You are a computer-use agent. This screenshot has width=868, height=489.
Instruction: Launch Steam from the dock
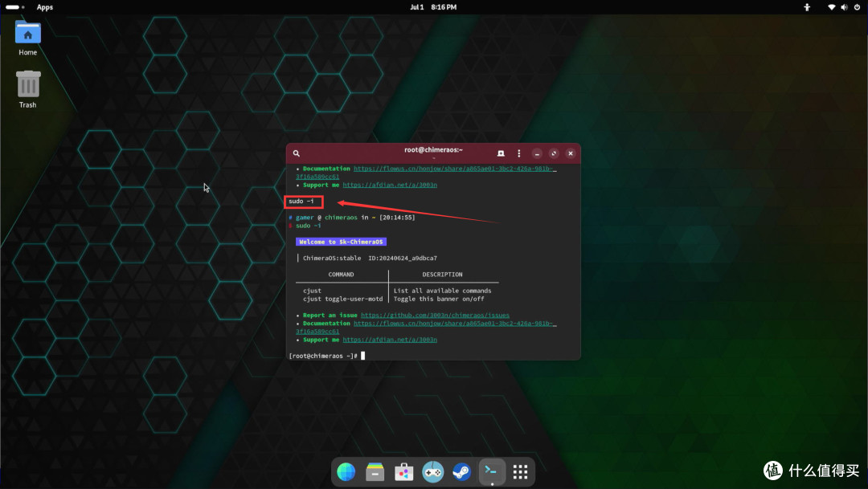(461, 472)
